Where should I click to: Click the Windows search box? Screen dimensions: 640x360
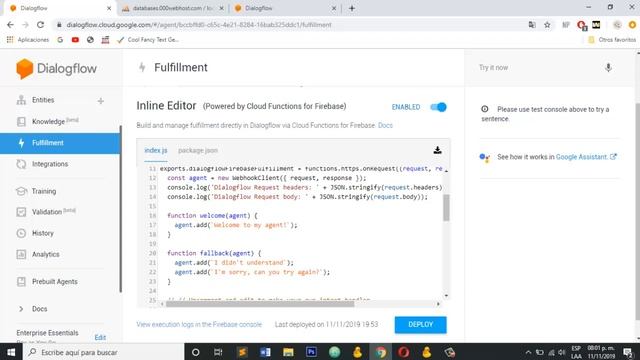pos(103,352)
